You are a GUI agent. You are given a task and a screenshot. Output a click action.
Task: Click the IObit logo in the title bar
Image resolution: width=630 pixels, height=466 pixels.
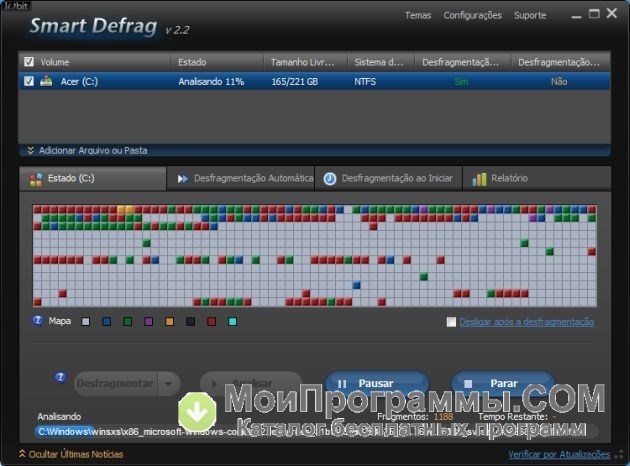pos(16,6)
